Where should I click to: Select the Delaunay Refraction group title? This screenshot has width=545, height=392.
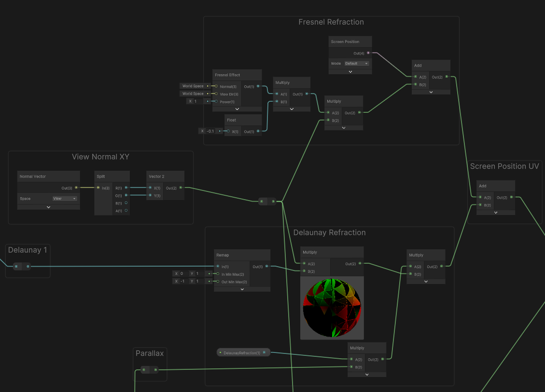click(329, 232)
